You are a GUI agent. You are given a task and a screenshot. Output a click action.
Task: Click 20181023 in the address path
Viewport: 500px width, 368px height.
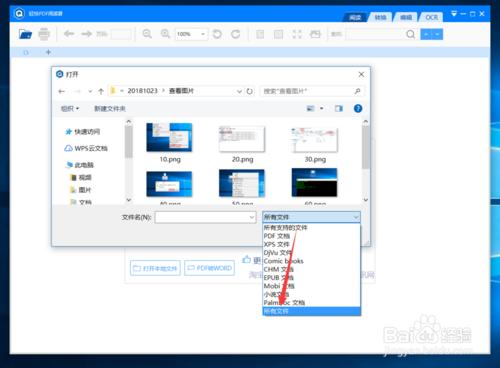142,91
